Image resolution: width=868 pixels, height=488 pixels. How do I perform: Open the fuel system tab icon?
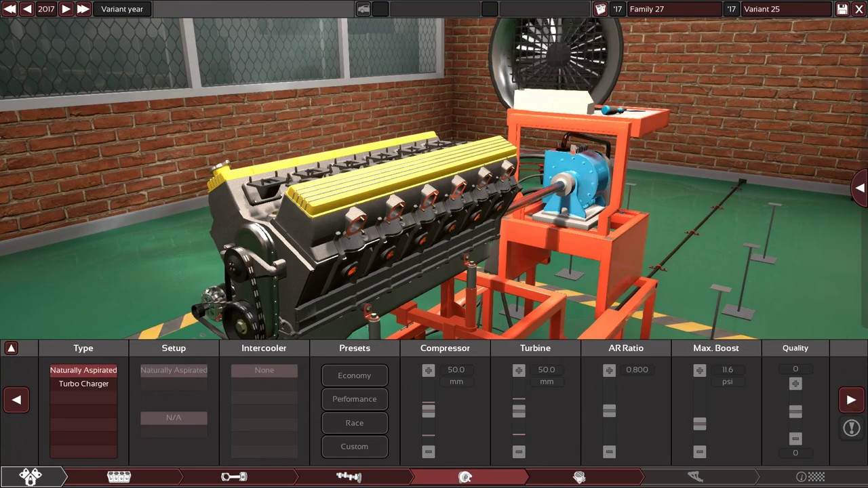580,477
